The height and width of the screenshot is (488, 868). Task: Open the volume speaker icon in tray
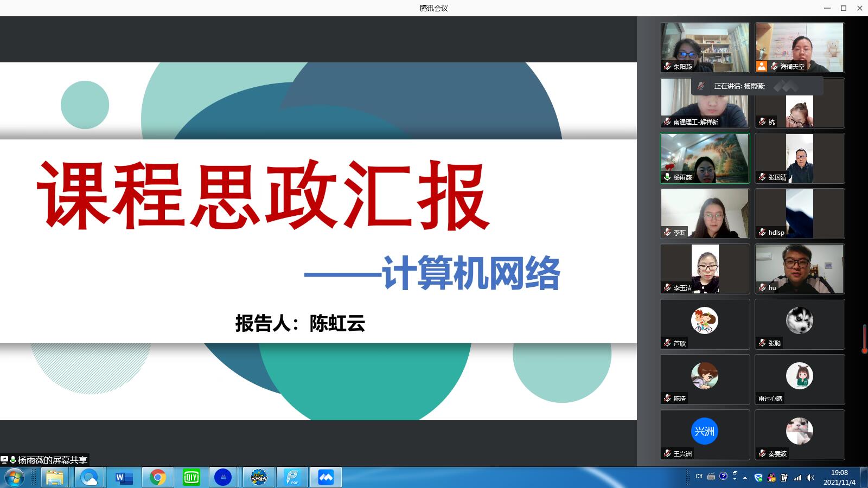(x=810, y=478)
